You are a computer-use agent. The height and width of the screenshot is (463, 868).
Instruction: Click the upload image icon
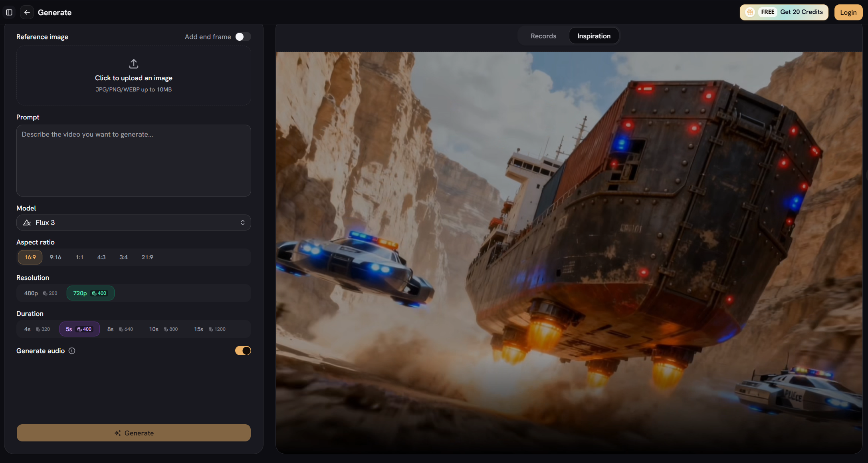134,64
